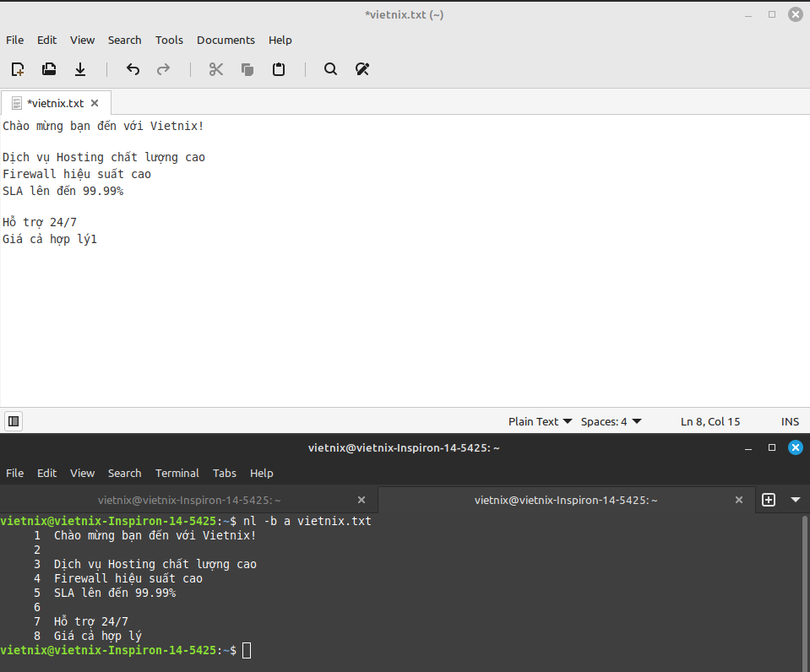This screenshot has width=810, height=672.
Task: Open the Tabs menu in terminal
Action: (x=224, y=473)
